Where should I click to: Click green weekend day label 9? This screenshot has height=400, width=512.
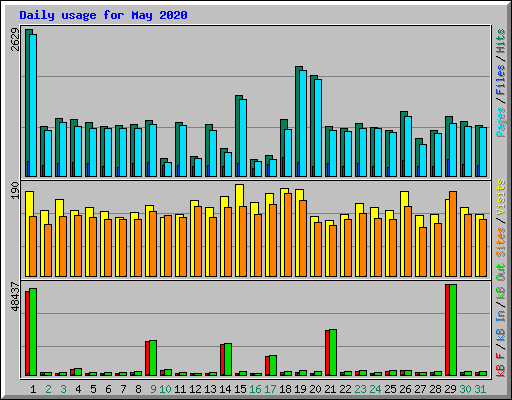(153, 389)
